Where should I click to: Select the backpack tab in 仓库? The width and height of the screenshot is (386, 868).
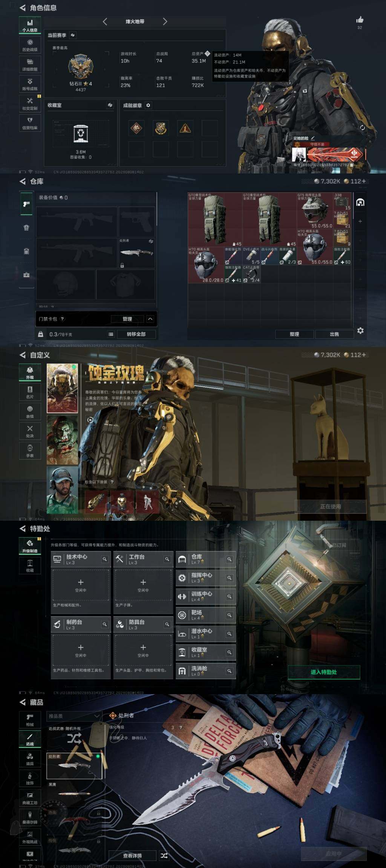click(x=26, y=251)
